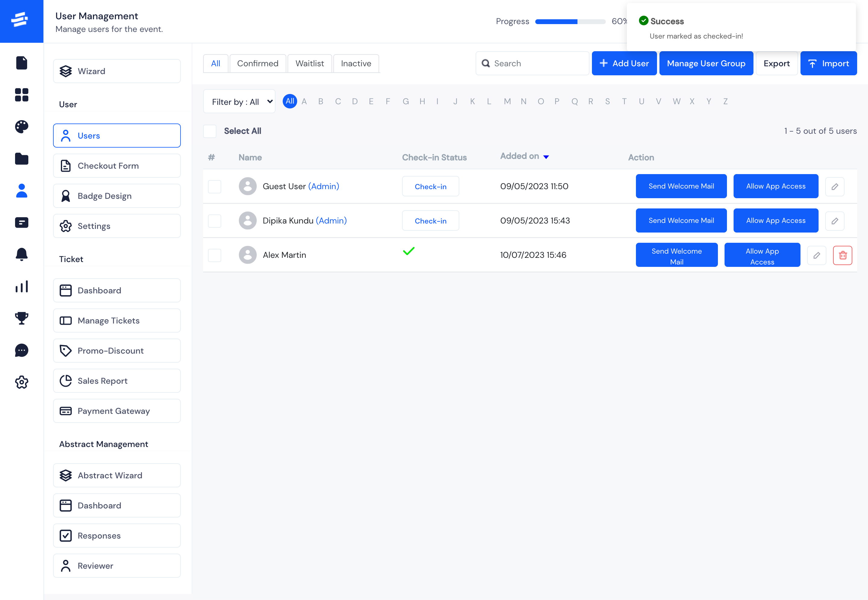868x600 pixels.
Task: Click Check-in button for Guest User
Action: click(x=430, y=186)
